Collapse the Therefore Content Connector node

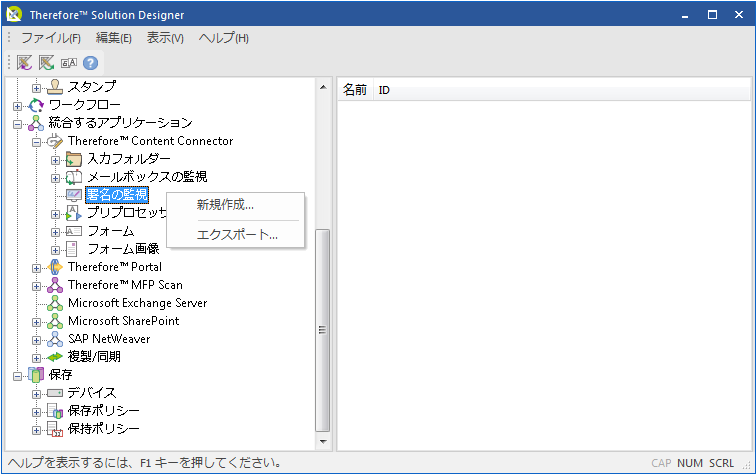pyautogui.click(x=36, y=142)
